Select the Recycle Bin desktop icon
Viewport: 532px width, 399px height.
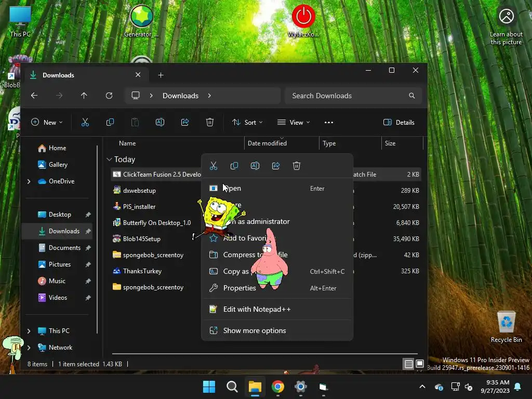506,327
